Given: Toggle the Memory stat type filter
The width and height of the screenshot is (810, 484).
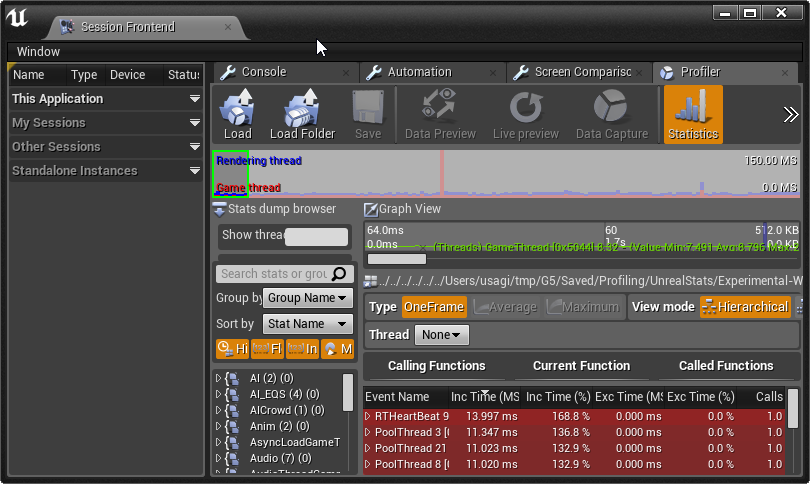Looking at the screenshot, I should click(337, 349).
